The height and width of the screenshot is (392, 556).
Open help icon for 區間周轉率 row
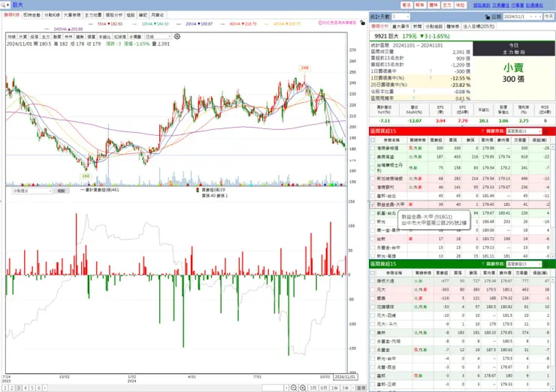(414, 98)
